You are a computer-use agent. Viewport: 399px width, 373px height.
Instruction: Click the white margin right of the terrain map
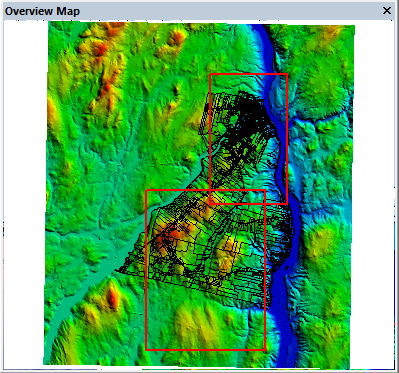[373, 193]
